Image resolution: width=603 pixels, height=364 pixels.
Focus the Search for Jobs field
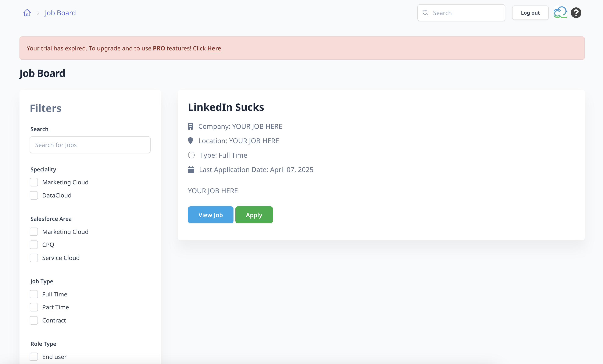pyautogui.click(x=90, y=145)
